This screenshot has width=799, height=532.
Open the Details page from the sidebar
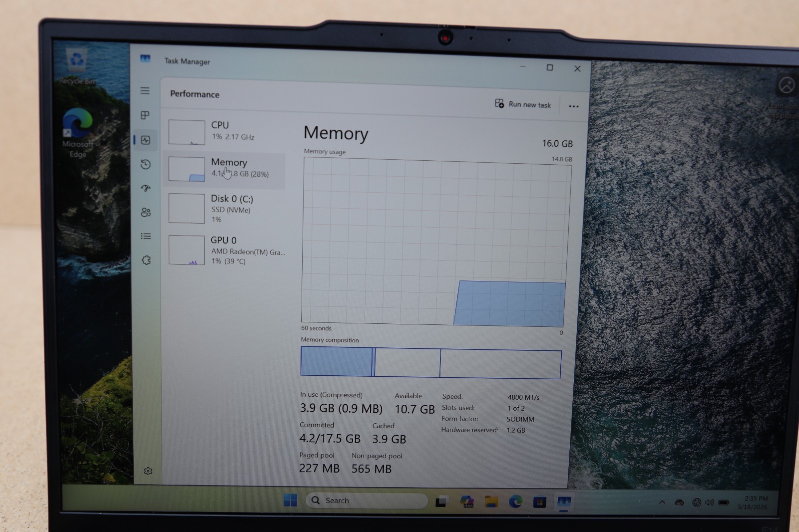click(146, 236)
